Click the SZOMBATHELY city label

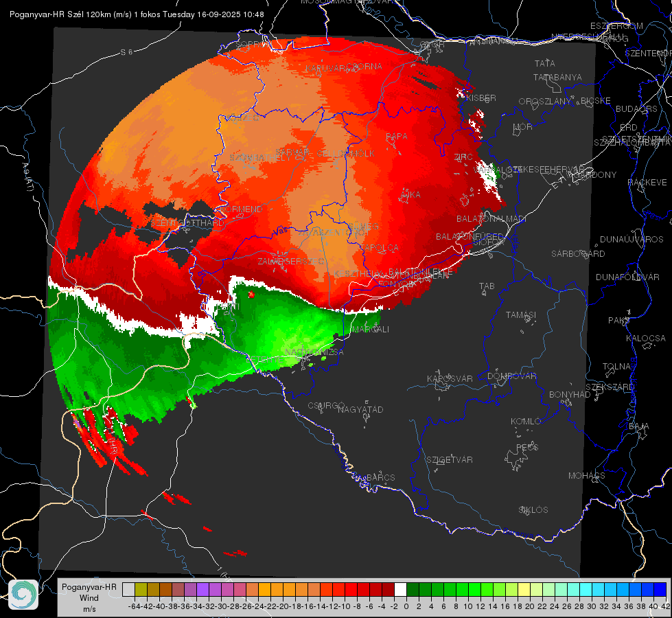click(260, 158)
